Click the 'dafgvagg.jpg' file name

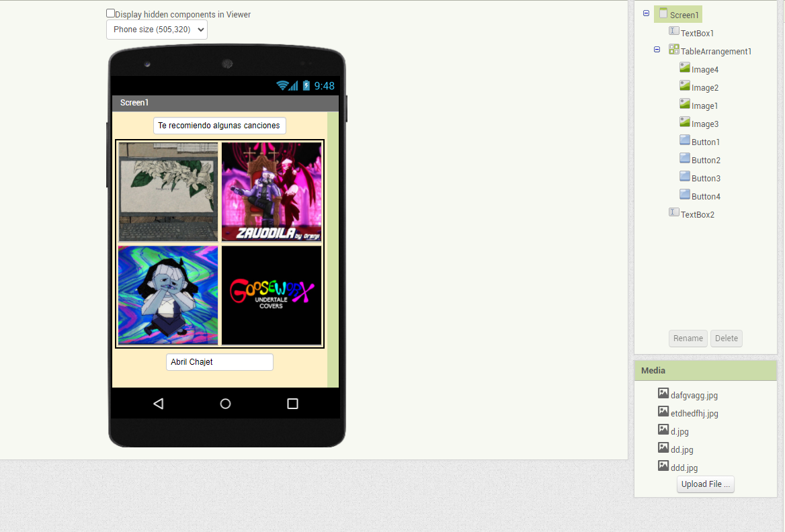click(694, 396)
